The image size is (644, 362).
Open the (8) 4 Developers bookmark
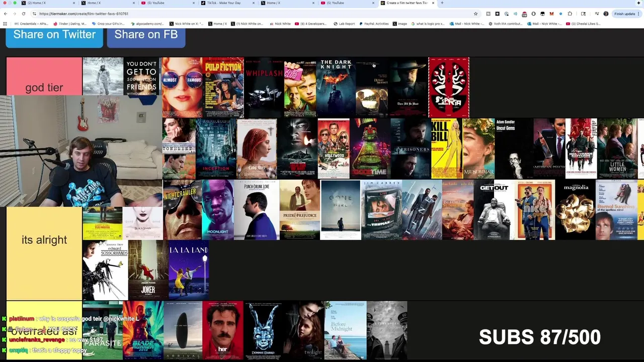tap(311, 24)
